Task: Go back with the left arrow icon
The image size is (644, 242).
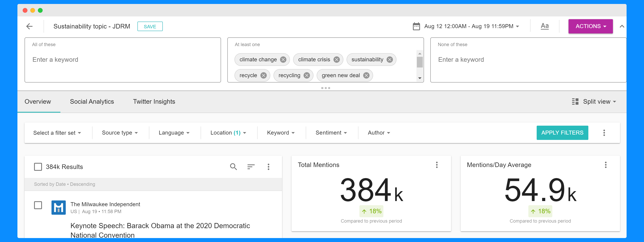Action: [30, 26]
